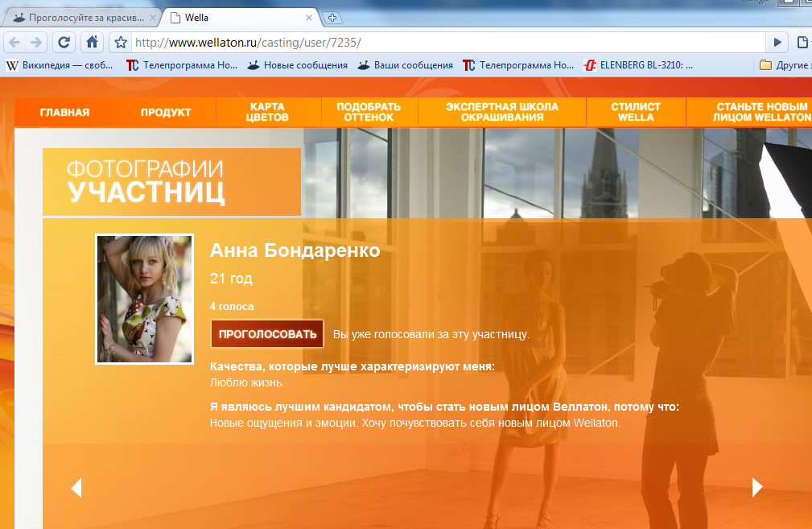The image size is (812, 529).
Task: Click the address bar URL field
Action: tap(448, 43)
